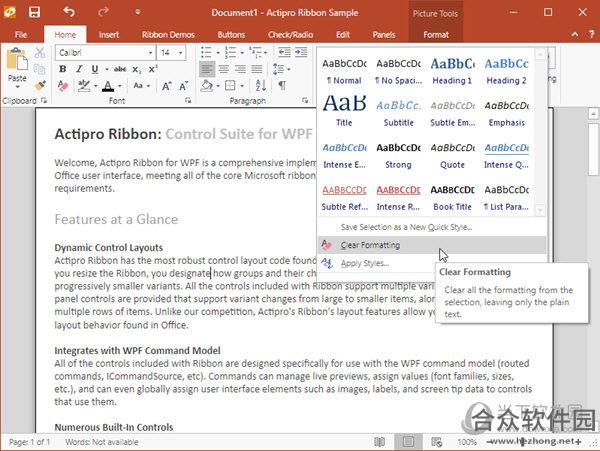Switch to the Insert tab
Viewport: 600px width, 451px height.
coord(109,34)
